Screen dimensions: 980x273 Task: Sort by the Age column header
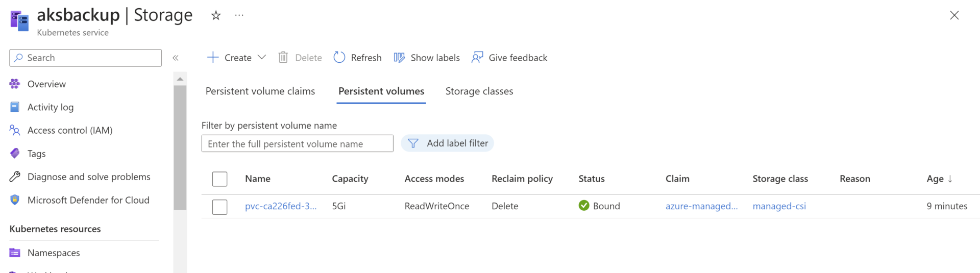(x=940, y=179)
